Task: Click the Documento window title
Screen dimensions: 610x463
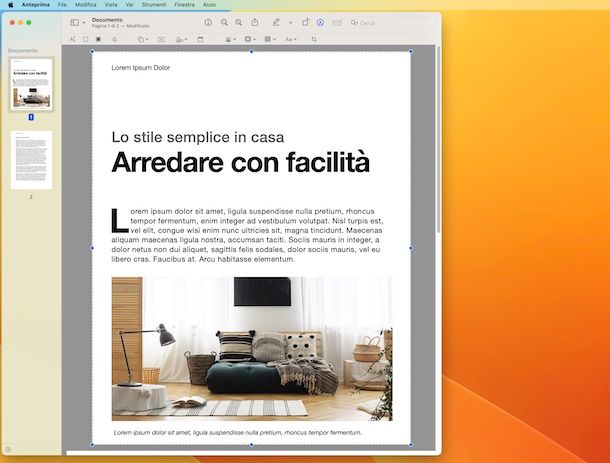Action: (107, 19)
